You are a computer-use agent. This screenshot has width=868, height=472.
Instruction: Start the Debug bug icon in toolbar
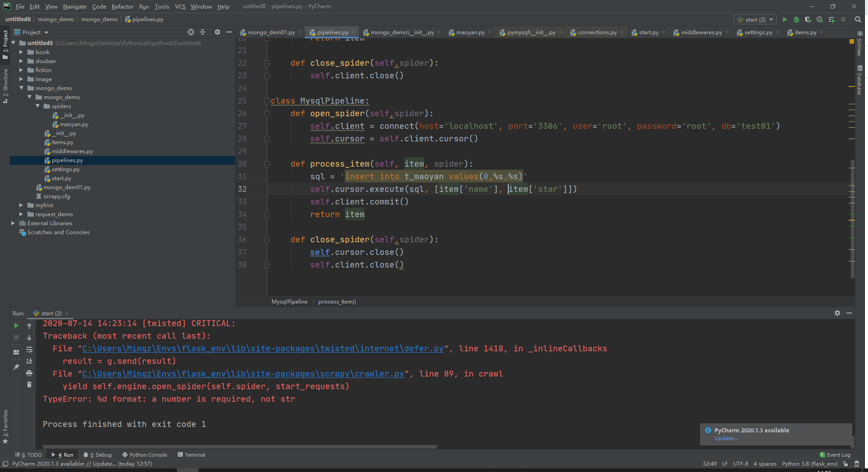pos(796,19)
